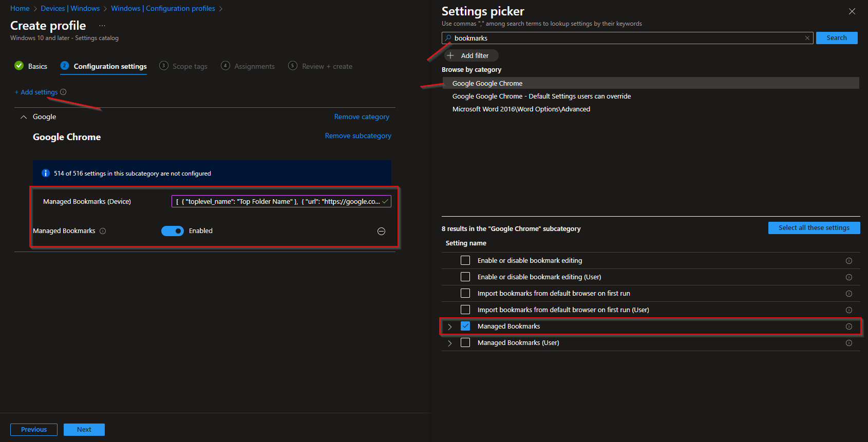
Task: Click the Google Chrome subcategory heading
Action: (x=67, y=137)
